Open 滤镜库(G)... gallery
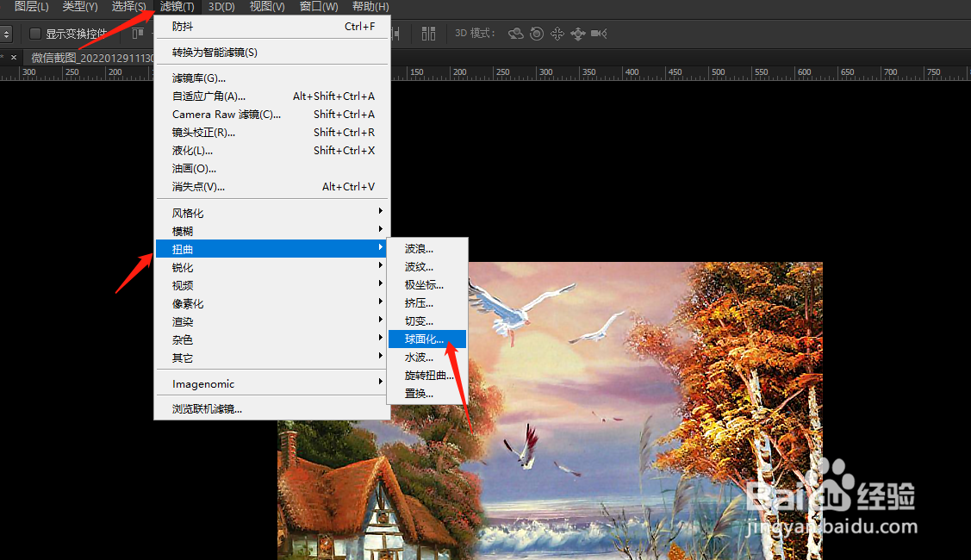The height and width of the screenshot is (560, 971). [272, 78]
